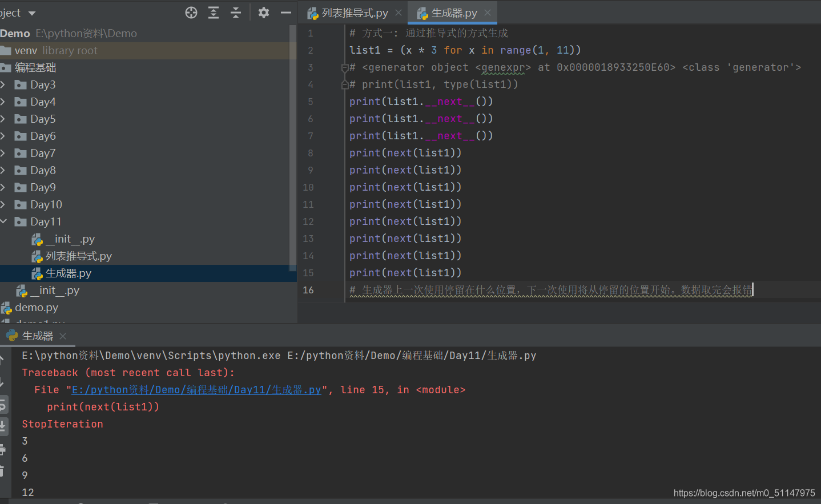Collapse the Day11 folder
This screenshot has height=504, width=821.
[3, 221]
